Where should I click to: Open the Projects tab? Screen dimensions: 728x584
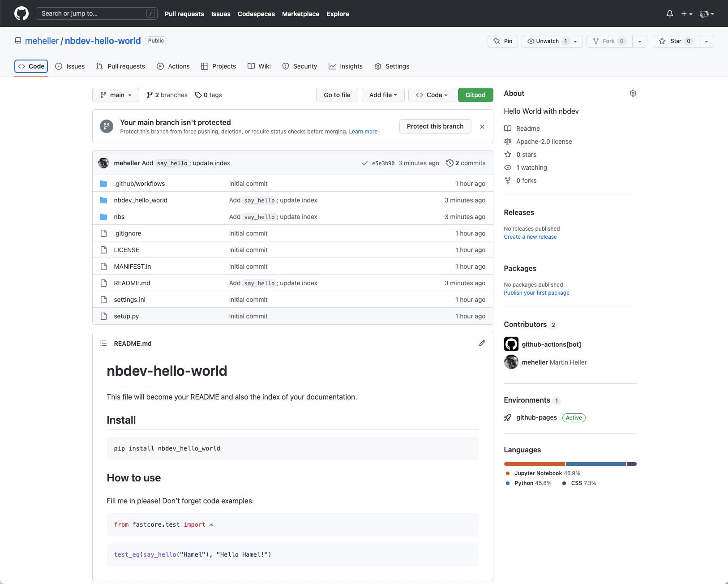[218, 66]
